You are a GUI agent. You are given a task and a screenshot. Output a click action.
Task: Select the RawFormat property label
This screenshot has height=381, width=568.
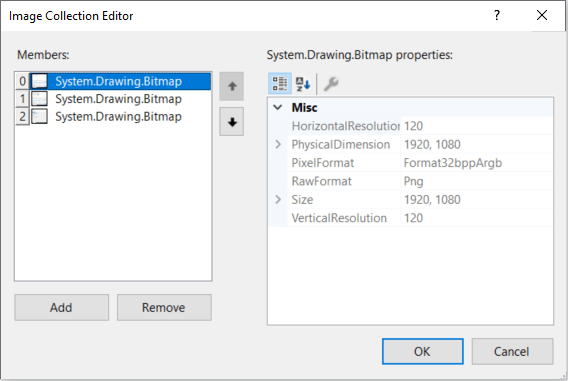pyautogui.click(x=321, y=181)
